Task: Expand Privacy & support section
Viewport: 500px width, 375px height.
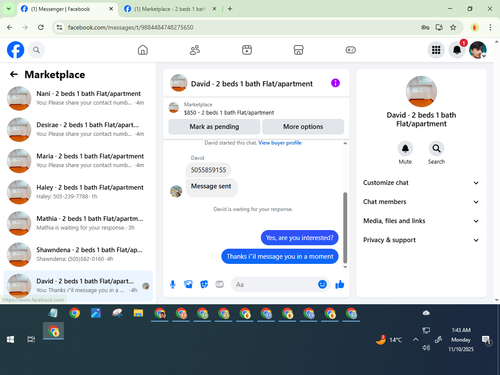Action: click(421, 240)
